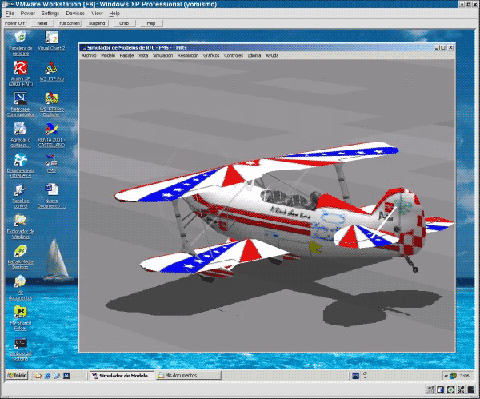Image resolution: width=480 pixels, height=399 pixels.
Task: Click the Help toolbar button in VMware
Action: (151, 23)
